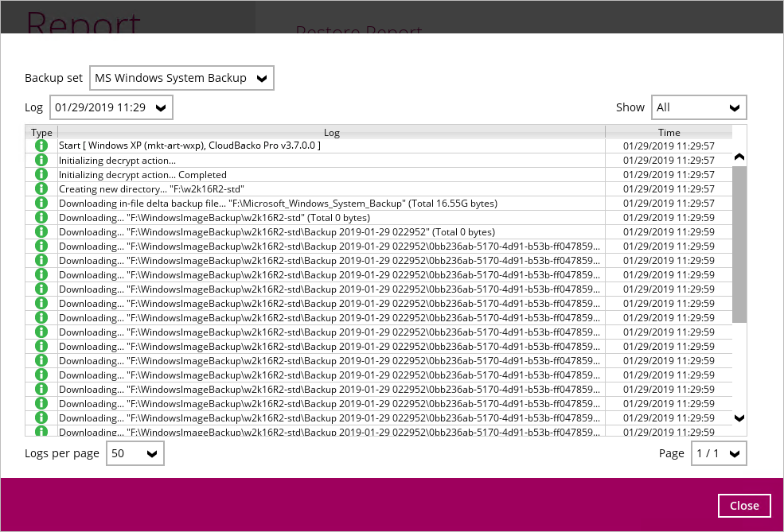Click info icon for 'Backup 2019-01-29 022952" (Total 0 bytes)' row

point(41,232)
